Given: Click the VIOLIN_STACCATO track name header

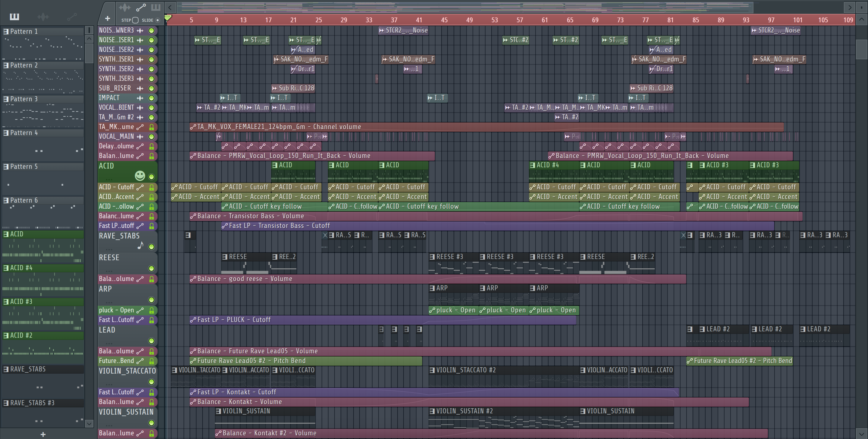Looking at the screenshot, I should pos(127,371).
